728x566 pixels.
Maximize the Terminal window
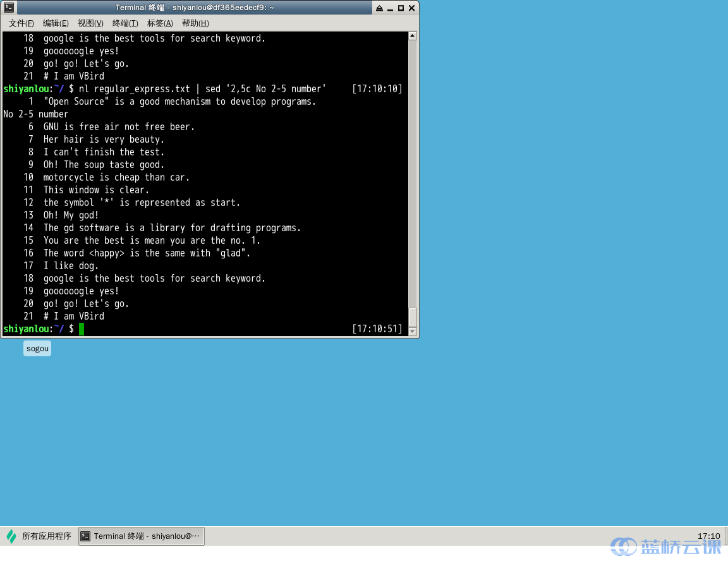pyautogui.click(x=401, y=8)
